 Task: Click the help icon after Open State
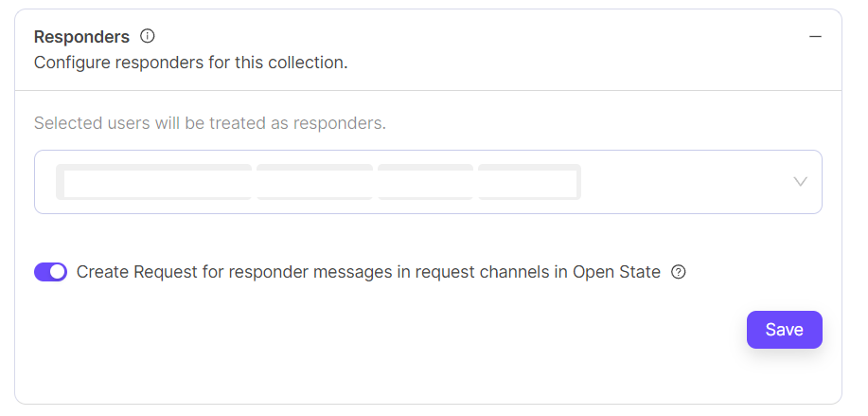[x=678, y=272]
